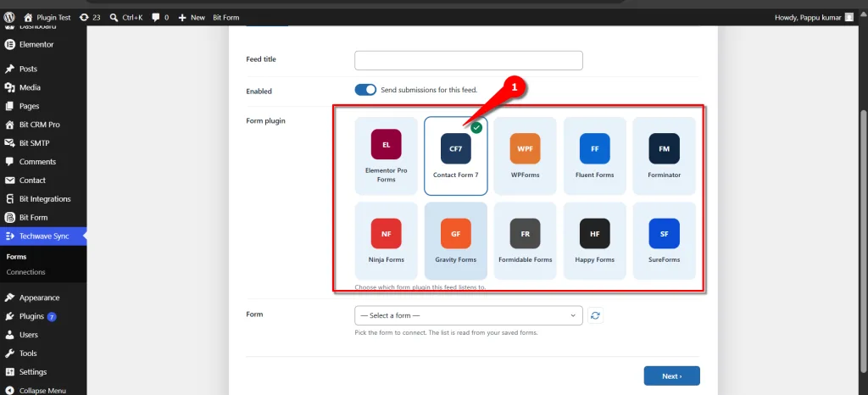The image size is (868, 395).
Task: Click the Elementor icon in sidebar
Action: [8, 44]
